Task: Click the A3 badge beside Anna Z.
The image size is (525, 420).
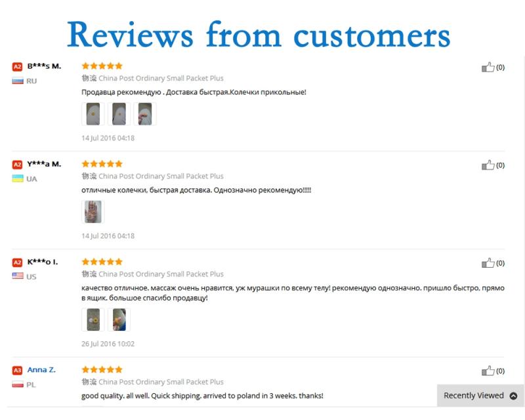Action: tap(17, 370)
